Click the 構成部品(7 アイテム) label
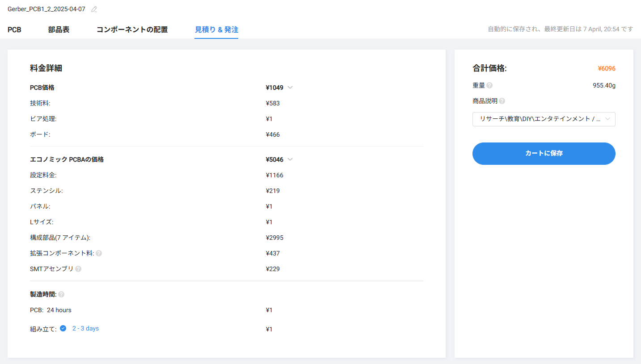The height and width of the screenshot is (364, 641). 60,238
